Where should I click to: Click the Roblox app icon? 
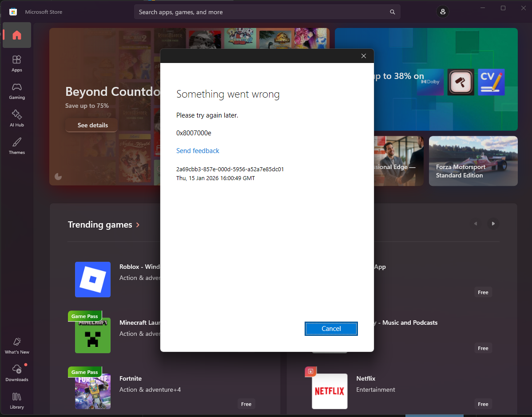pos(93,279)
